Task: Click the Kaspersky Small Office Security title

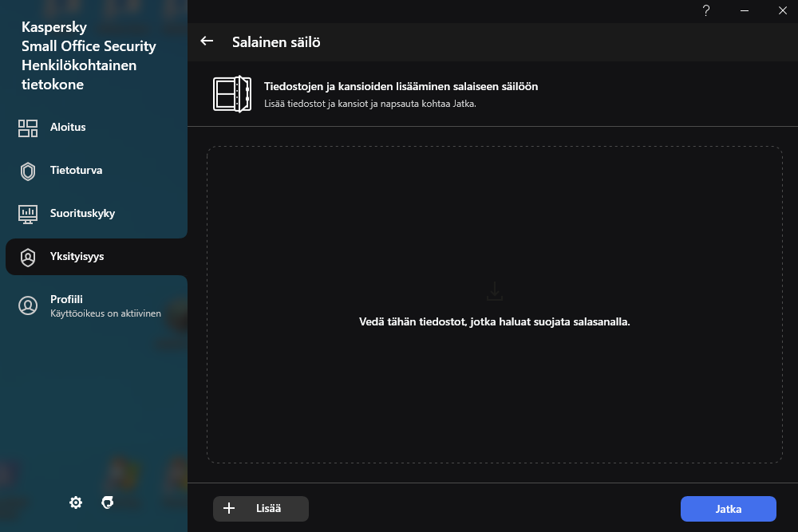Action: 89,56
